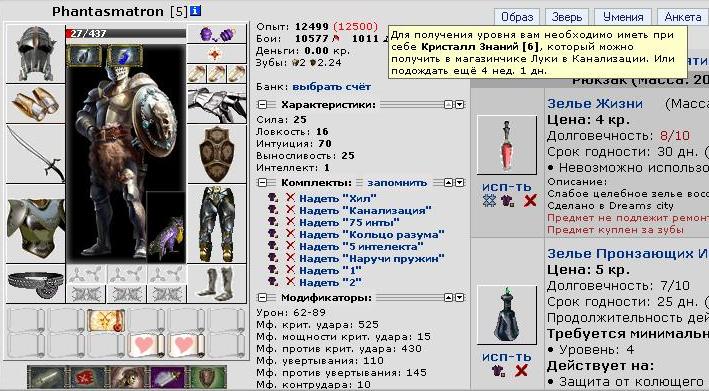Screen dimensions: 709x391
Task: Equip the Надеть "Канализация" kit
Action: 365,210
